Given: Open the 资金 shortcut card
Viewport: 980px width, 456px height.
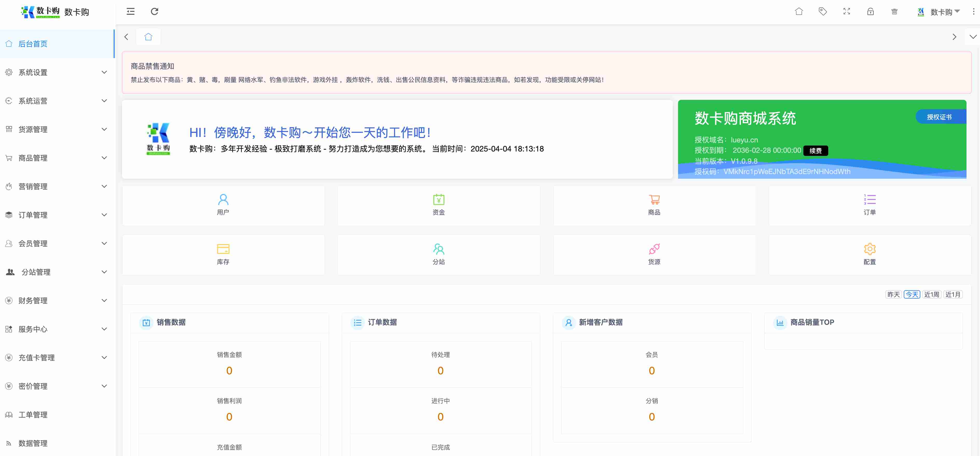Looking at the screenshot, I should pos(439,205).
